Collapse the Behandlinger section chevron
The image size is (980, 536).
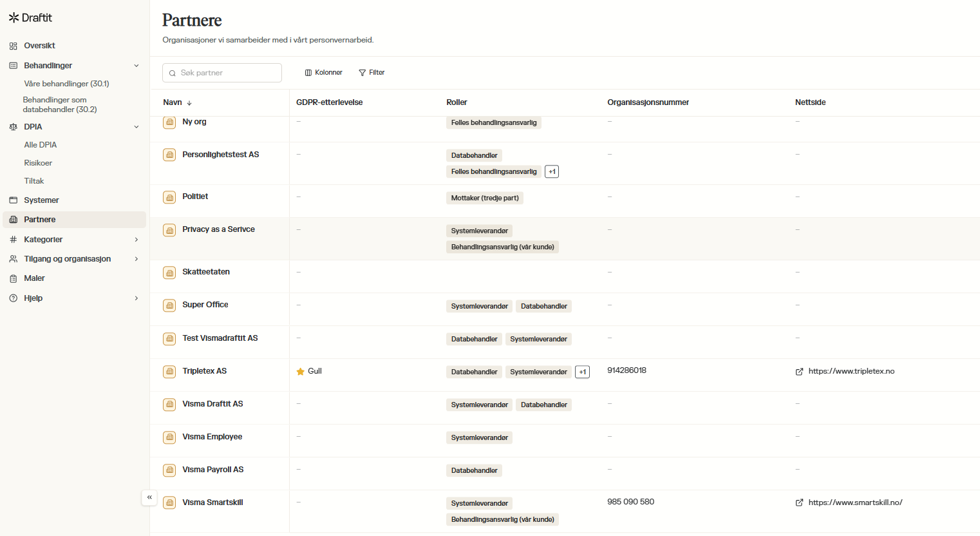point(136,66)
